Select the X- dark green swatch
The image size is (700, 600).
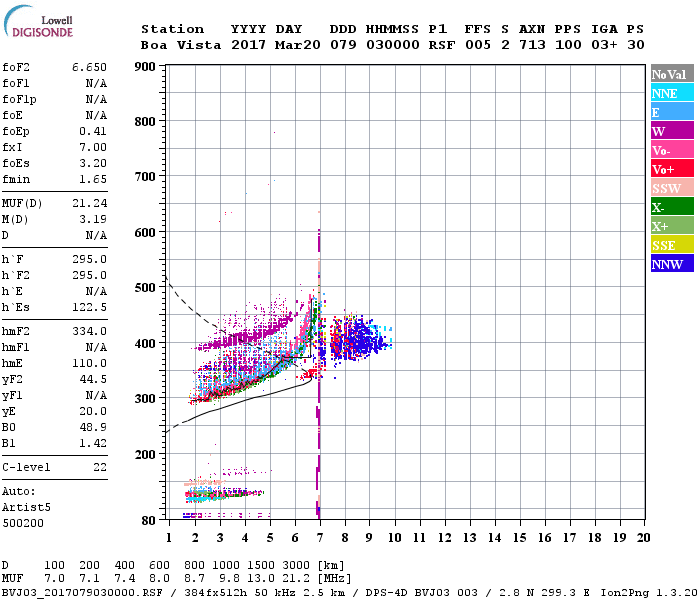coord(672,207)
